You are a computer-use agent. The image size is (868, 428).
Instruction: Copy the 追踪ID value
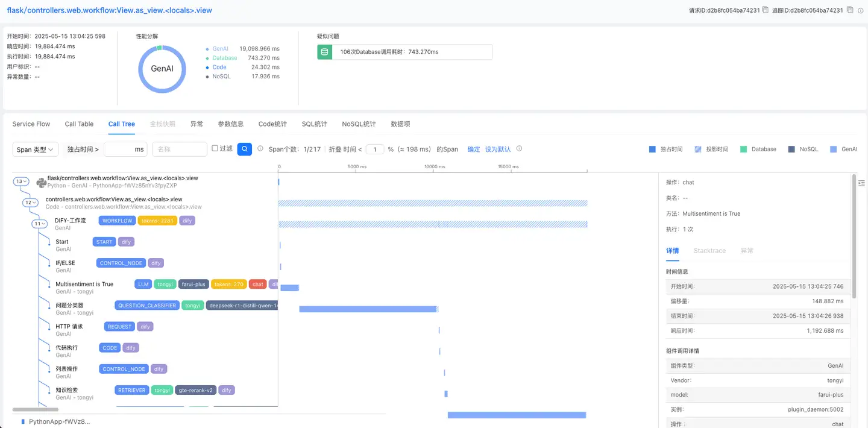coord(850,10)
